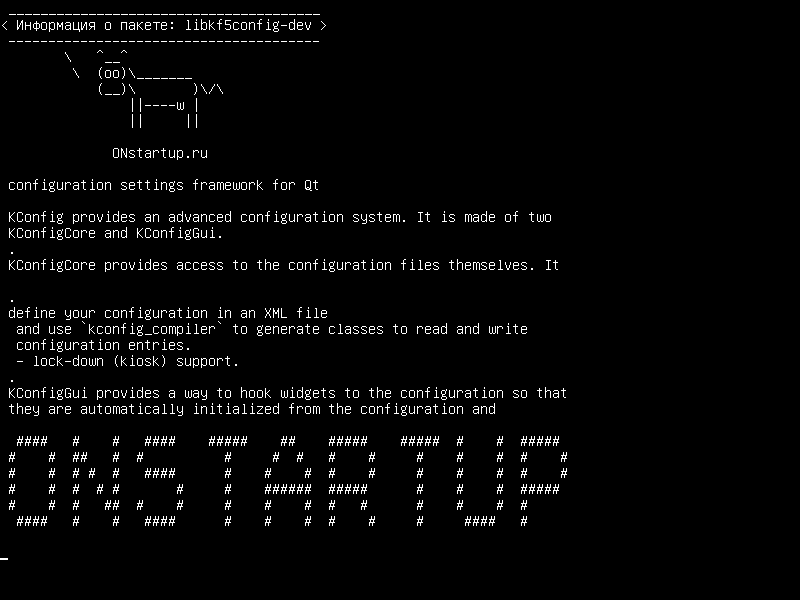
Task: Click the line starting 'KConfigCore provides access'
Action: pyautogui.click(x=284, y=265)
